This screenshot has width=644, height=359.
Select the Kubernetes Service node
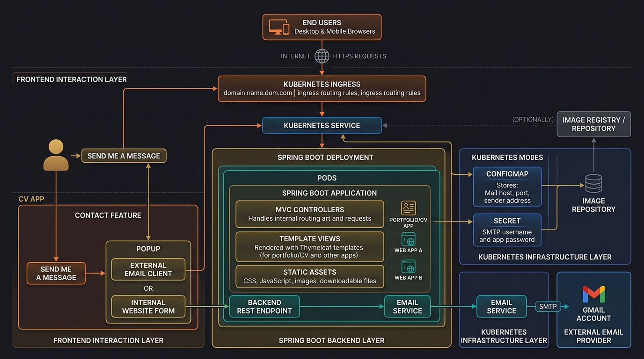click(x=322, y=125)
